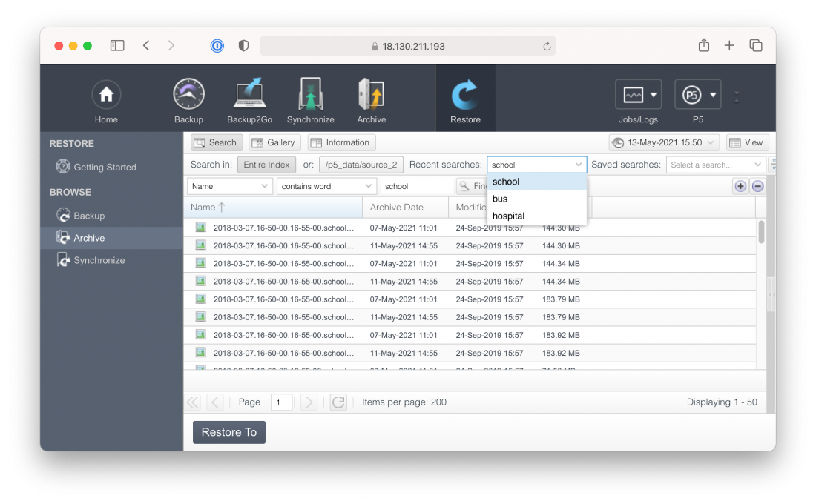Select the /p5_data/source_2 path button

(361, 165)
